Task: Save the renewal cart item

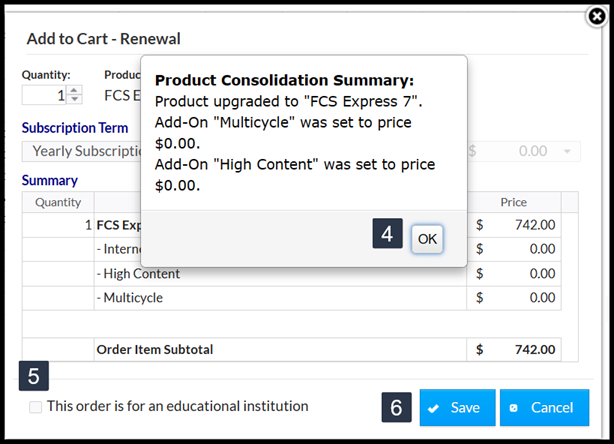Action: 457,408
